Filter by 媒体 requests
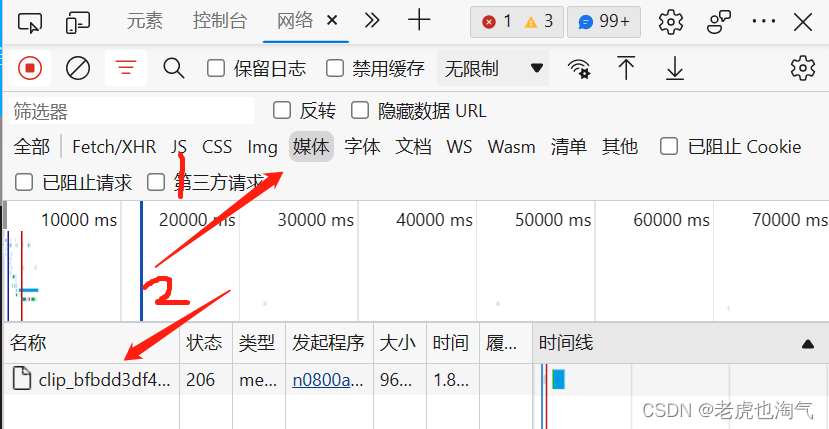The width and height of the screenshot is (829, 429). [x=311, y=147]
